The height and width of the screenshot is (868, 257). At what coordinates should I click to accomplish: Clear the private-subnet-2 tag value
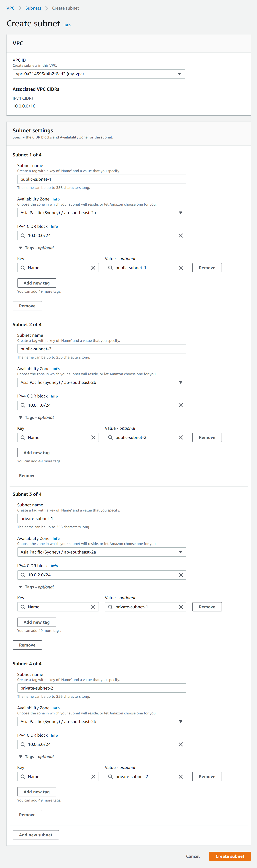(x=181, y=776)
